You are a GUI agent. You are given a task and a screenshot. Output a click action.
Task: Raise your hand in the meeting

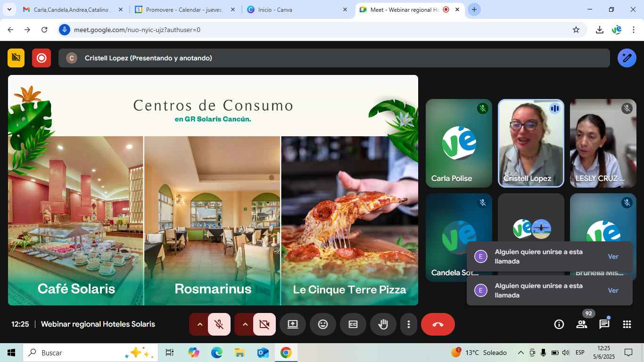(x=383, y=324)
